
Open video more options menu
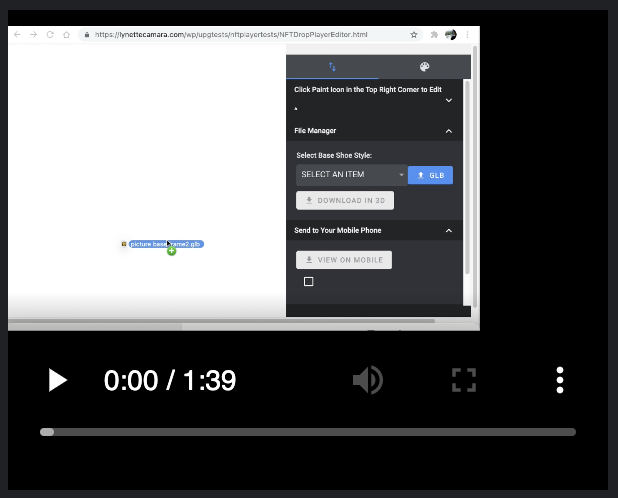coord(560,380)
